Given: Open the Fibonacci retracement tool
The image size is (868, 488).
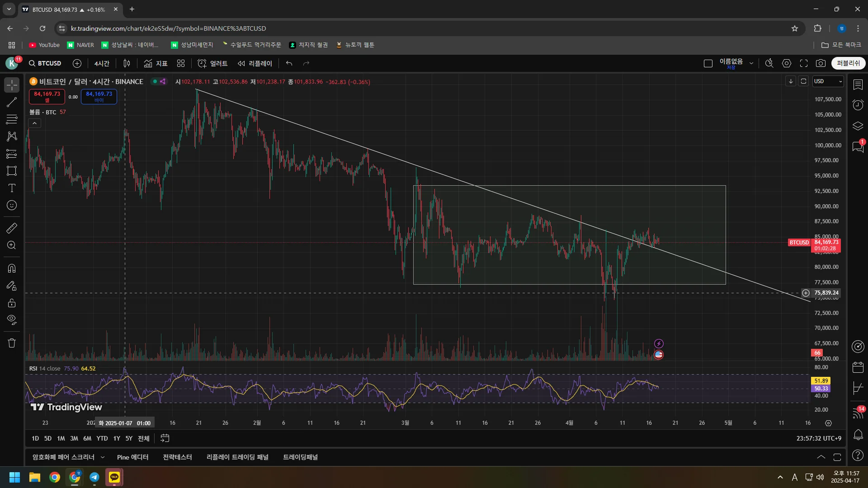Looking at the screenshot, I should tap(12, 119).
